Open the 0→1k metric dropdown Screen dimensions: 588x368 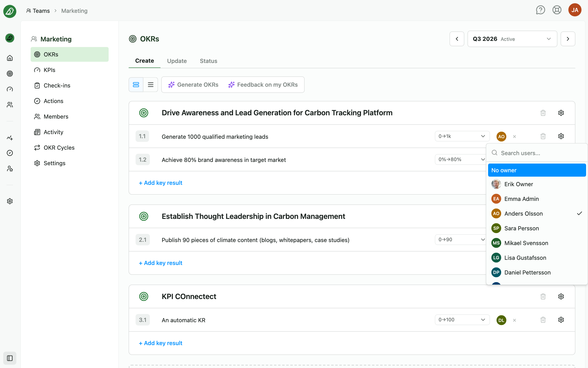pos(462,136)
